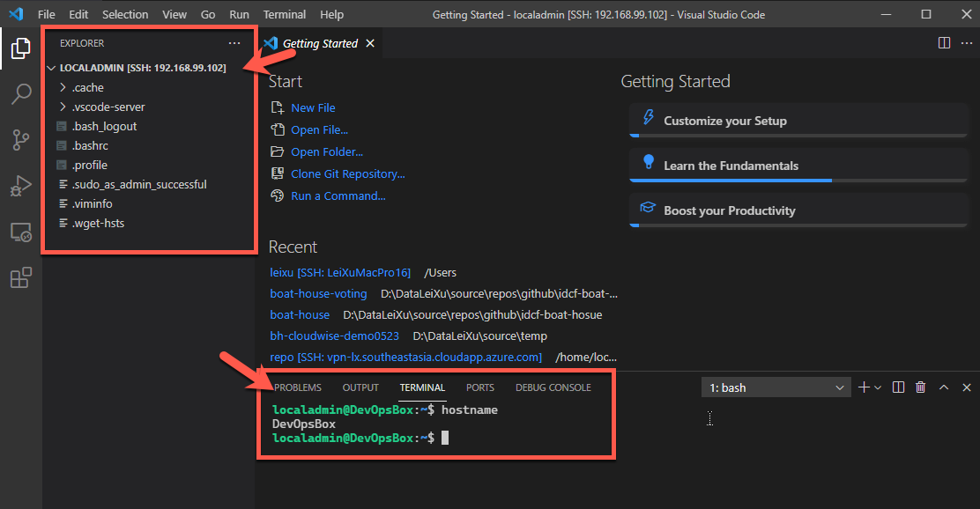Open recent bh-cloudwise-demo0523 folder

[334, 336]
